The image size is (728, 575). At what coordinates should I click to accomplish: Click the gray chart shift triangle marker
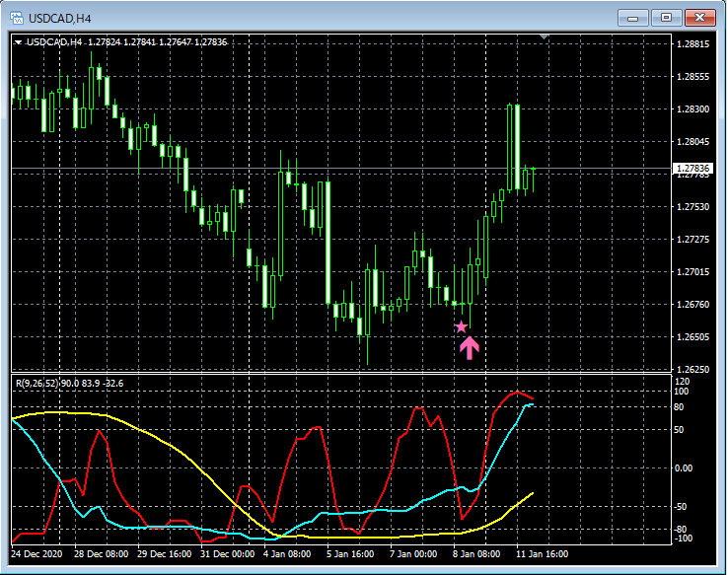point(544,36)
